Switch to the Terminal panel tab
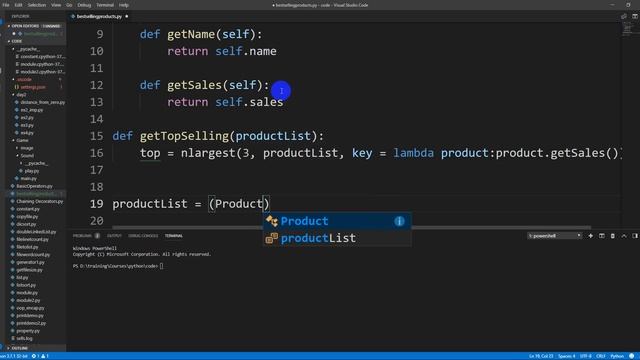 pos(173,236)
